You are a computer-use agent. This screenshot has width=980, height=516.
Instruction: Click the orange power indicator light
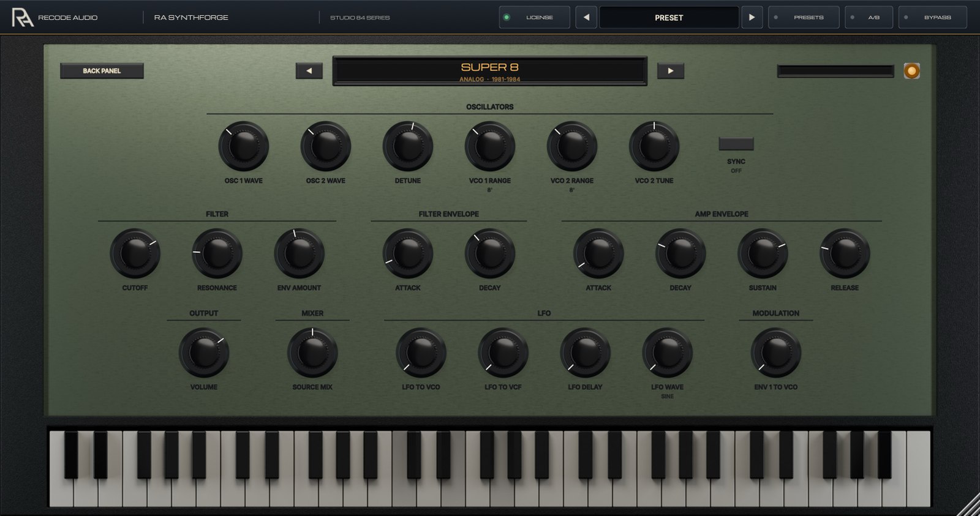911,71
